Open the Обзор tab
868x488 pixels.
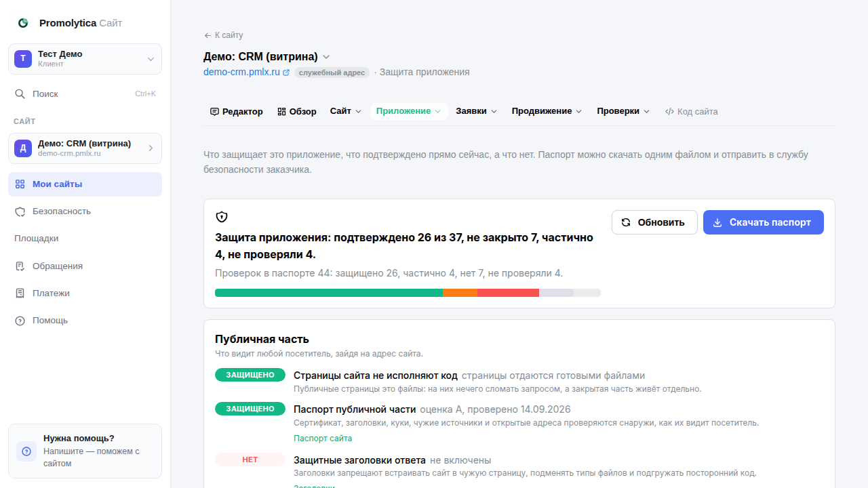297,112
